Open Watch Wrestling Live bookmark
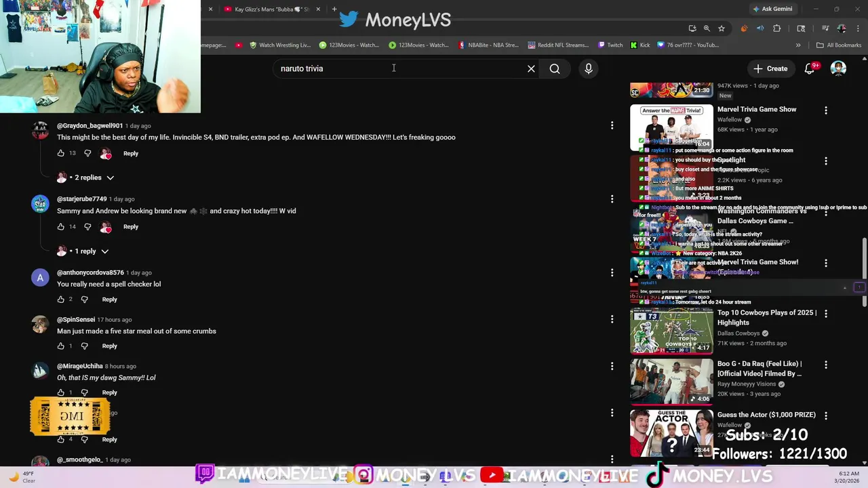 click(280, 45)
